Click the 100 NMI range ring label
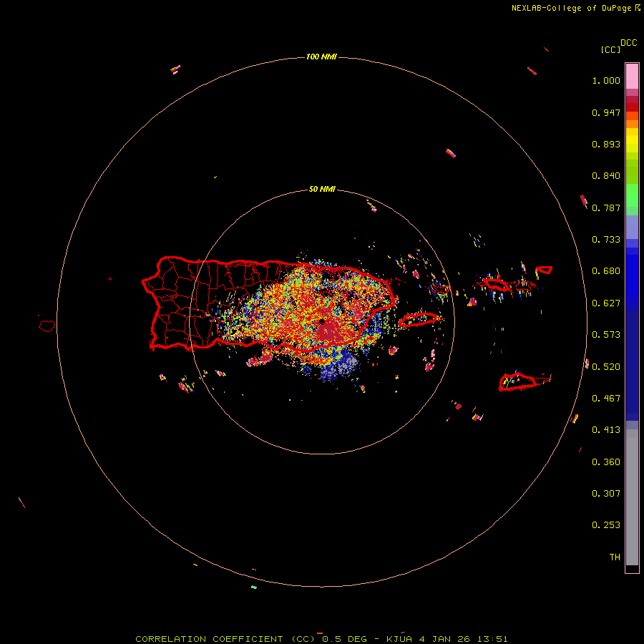Image resolution: width=644 pixels, height=644 pixels. point(321,57)
